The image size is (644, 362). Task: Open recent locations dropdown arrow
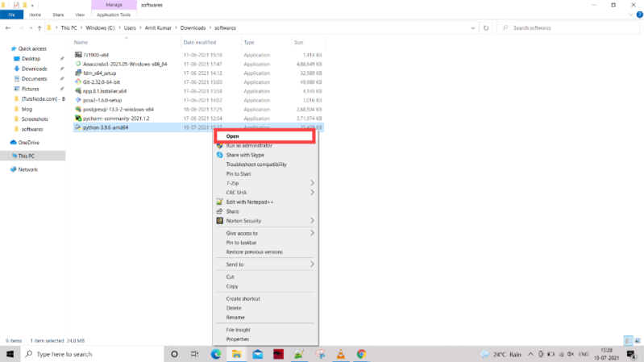coord(31,28)
